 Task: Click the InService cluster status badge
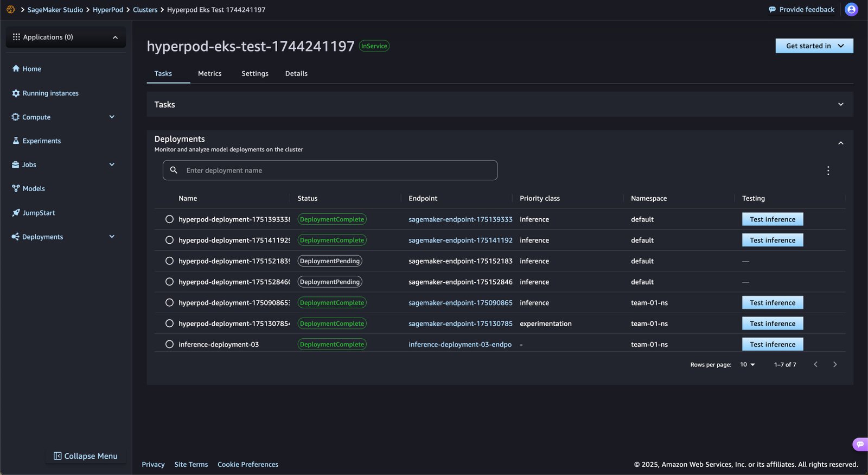coord(374,46)
